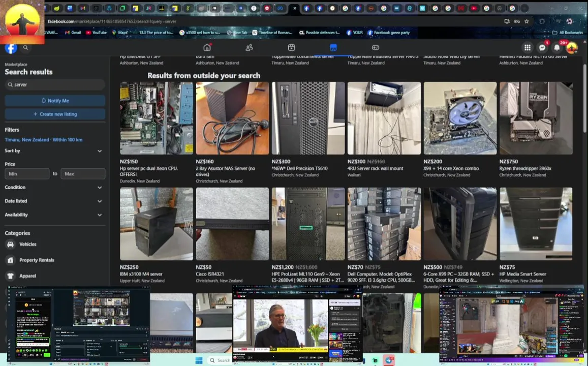Click the Min price field
Screen dimensions: 588x366
click(27, 174)
